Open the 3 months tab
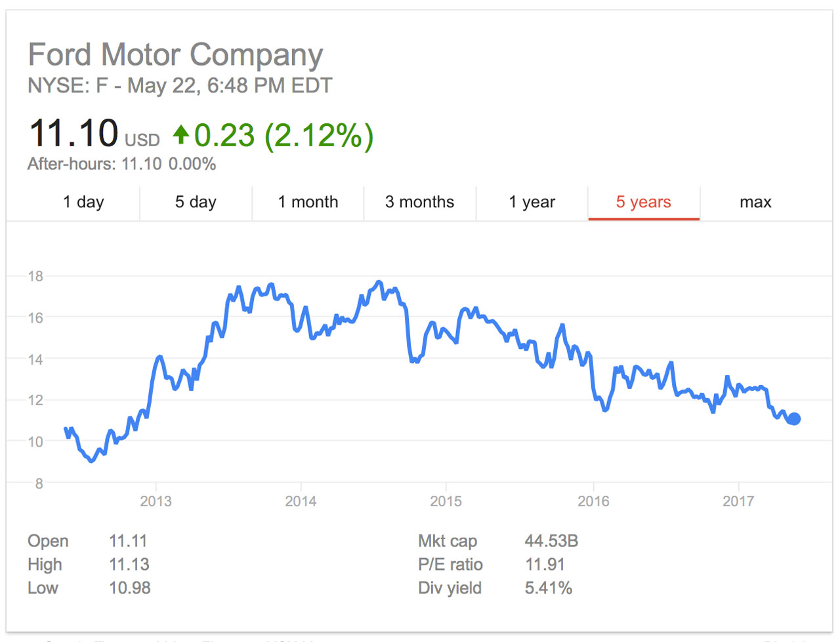The height and width of the screenshot is (642, 840). (420, 202)
